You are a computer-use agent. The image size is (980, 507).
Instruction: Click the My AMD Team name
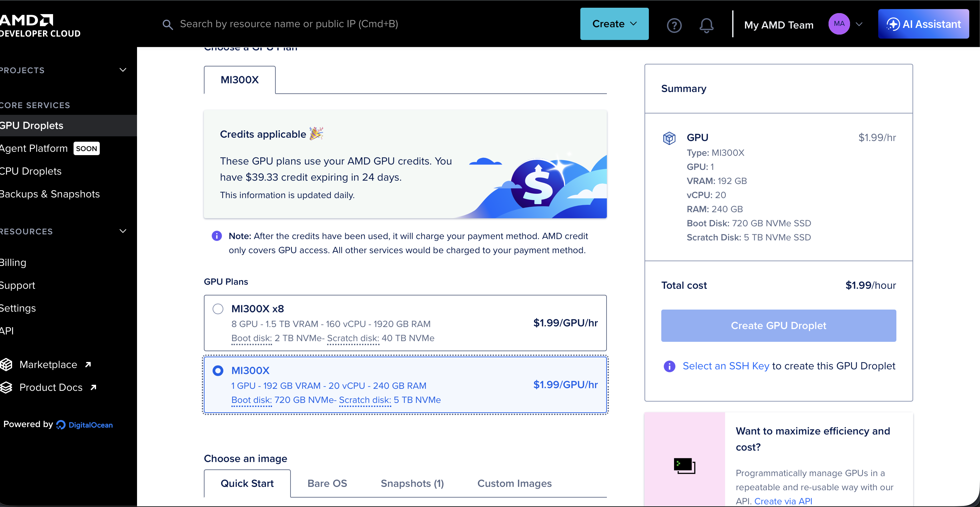click(779, 25)
